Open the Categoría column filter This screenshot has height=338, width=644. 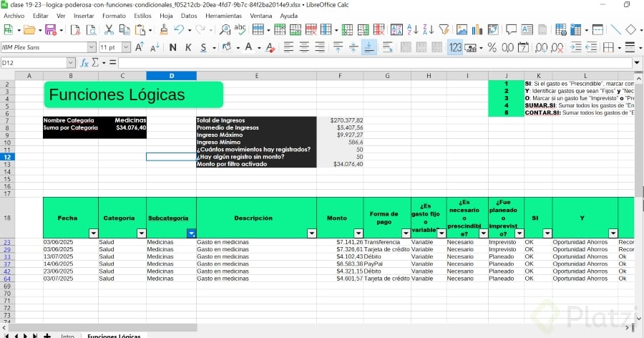pyautogui.click(x=141, y=233)
